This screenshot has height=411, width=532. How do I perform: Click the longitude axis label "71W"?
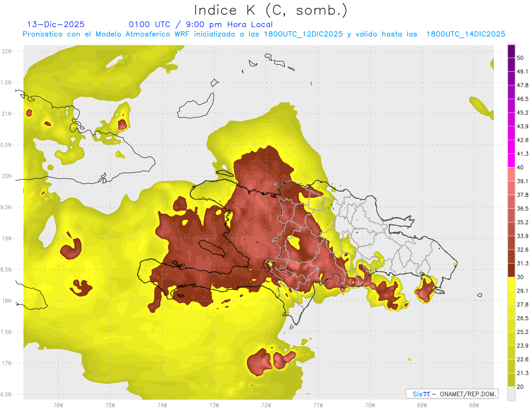coord(318,405)
